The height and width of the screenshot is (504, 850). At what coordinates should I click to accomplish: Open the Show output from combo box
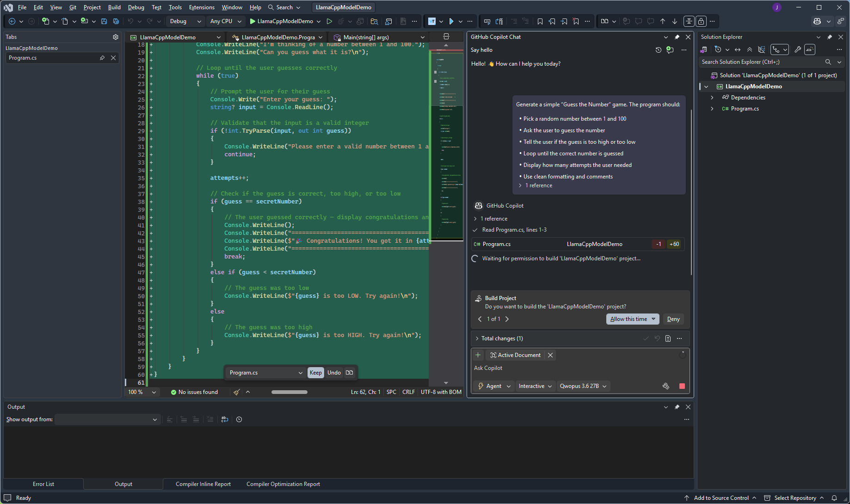[x=107, y=419]
